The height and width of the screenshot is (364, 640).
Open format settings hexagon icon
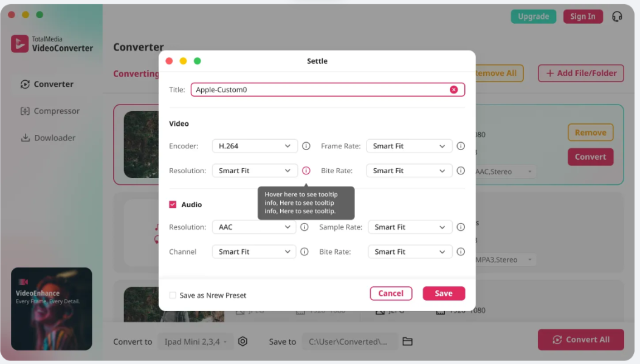pyautogui.click(x=243, y=342)
